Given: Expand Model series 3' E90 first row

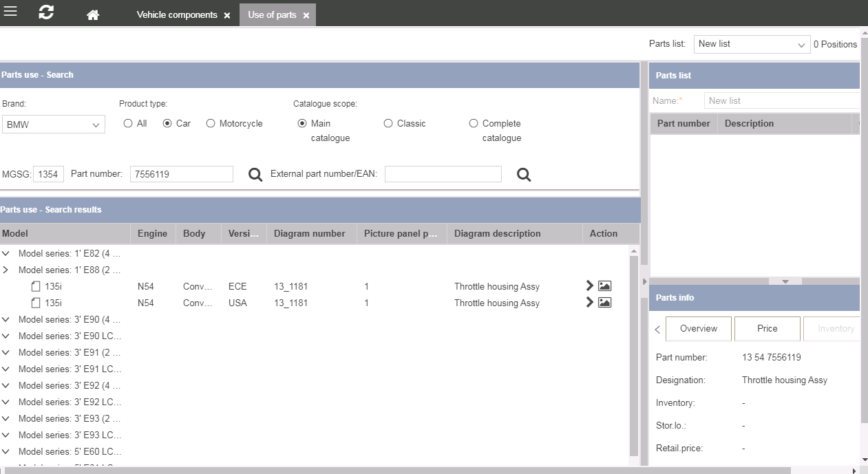Looking at the screenshot, I should [x=6, y=319].
